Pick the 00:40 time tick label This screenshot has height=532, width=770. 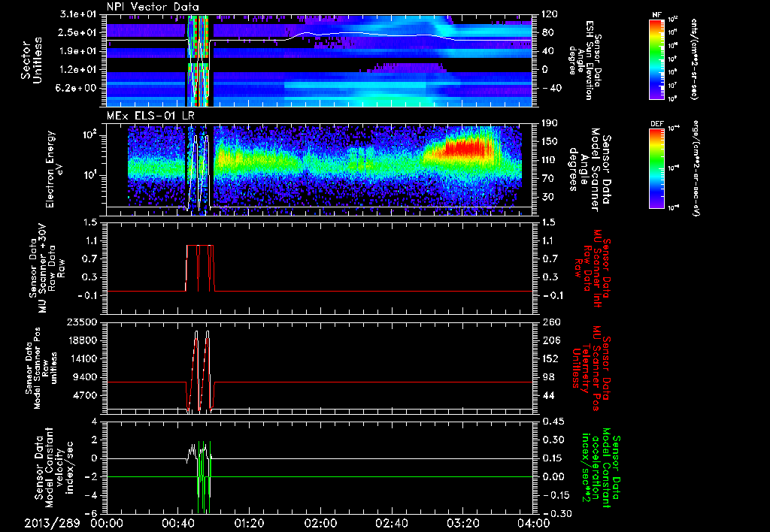pyautogui.click(x=177, y=523)
